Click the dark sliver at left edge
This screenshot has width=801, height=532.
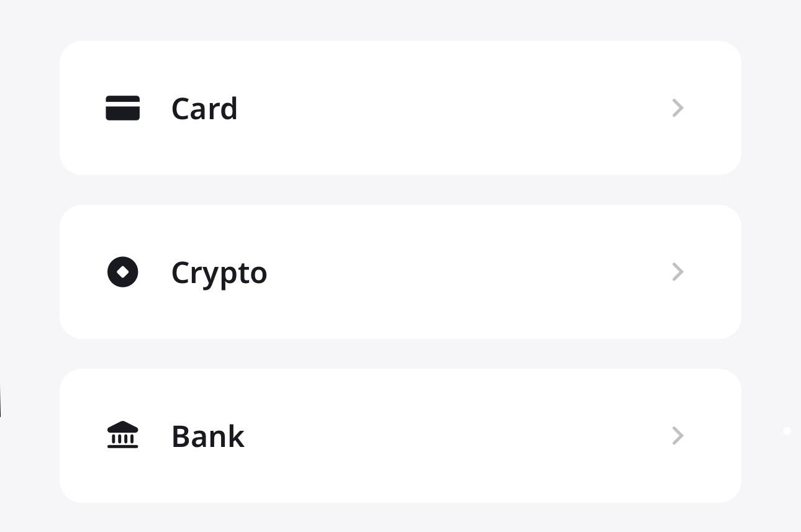pos(1,400)
